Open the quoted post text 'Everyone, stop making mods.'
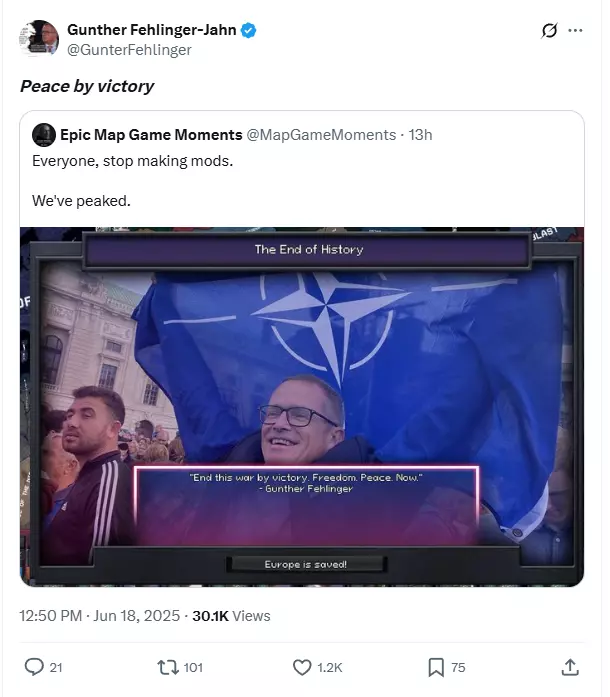The width and height of the screenshot is (610, 697). [x=132, y=161]
